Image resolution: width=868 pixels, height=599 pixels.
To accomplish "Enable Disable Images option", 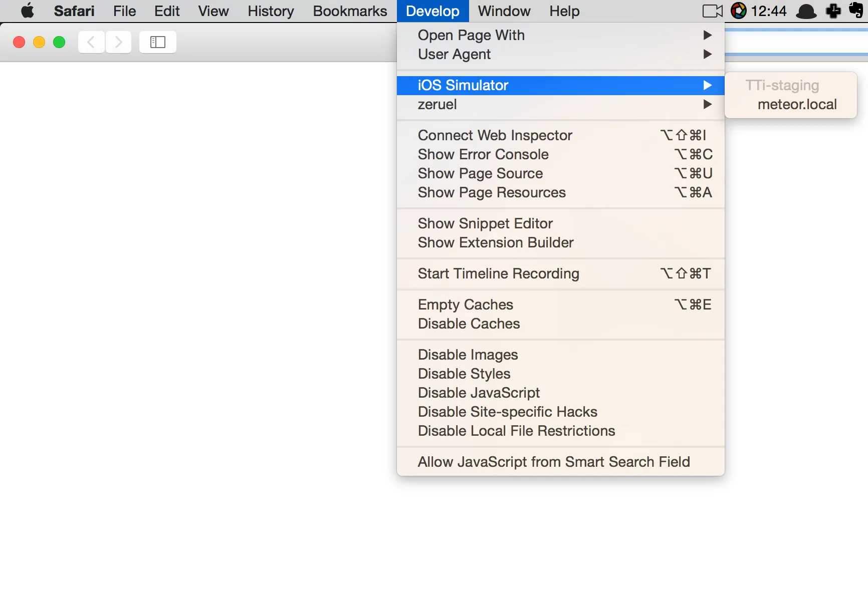I will point(467,354).
